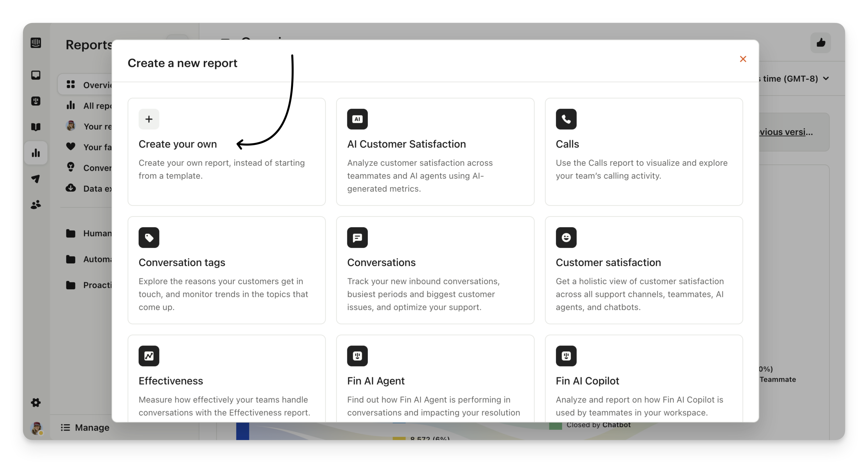Click the thumbs up feedback button
The height and width of the screenshot is (463, 868).
pos(820,43)
